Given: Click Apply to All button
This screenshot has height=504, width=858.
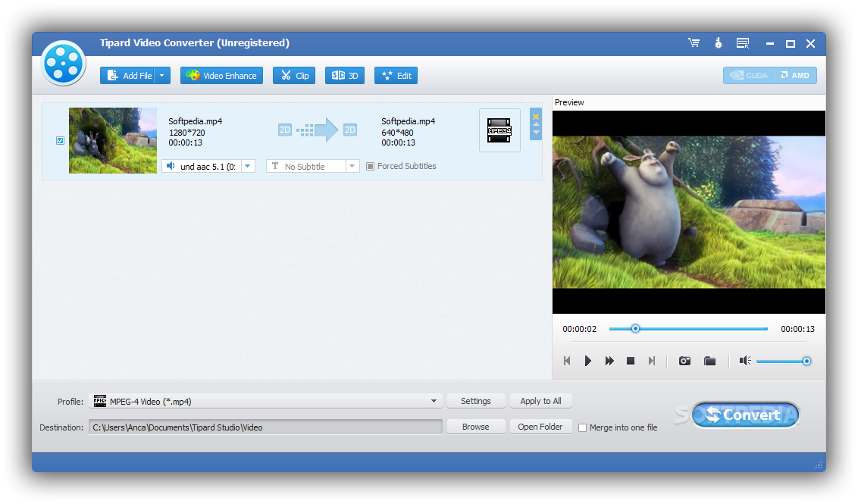Looking at the screenshot, I should 540,401.
